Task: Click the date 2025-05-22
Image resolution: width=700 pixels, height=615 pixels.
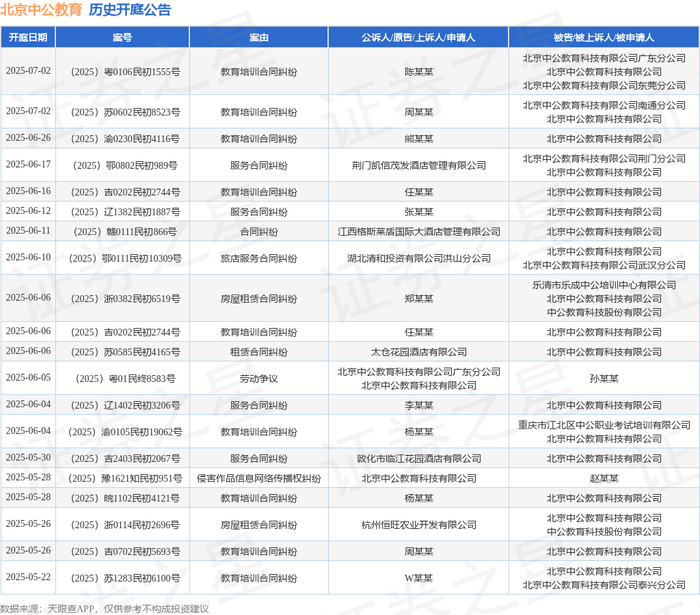Action: point(28,577)
